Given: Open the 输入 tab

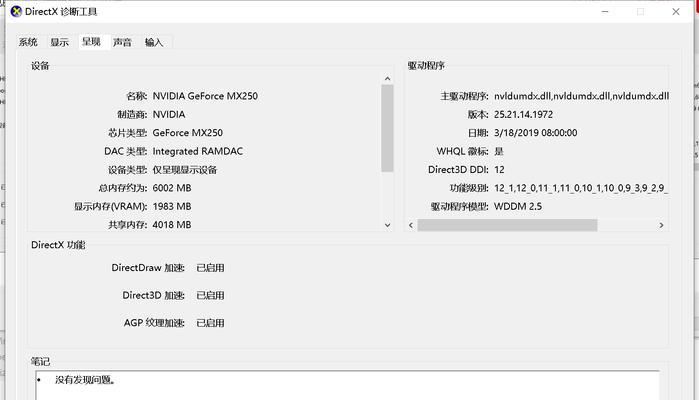Looking at the screenshot, I should 154,42.
